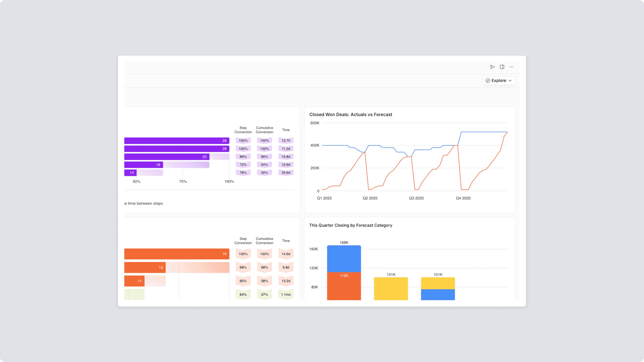
Task: Click the compass icon inside Explore
Action: coord(488,80)
